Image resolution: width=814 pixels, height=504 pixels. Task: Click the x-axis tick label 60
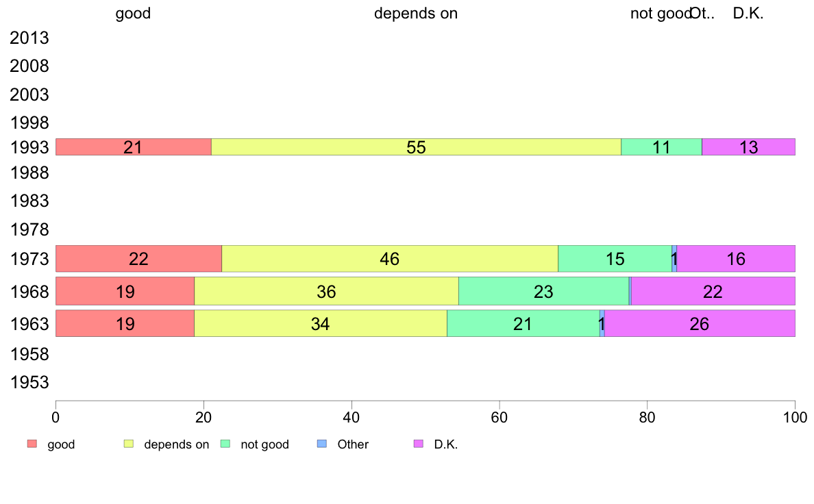click(x=499, y=417)
